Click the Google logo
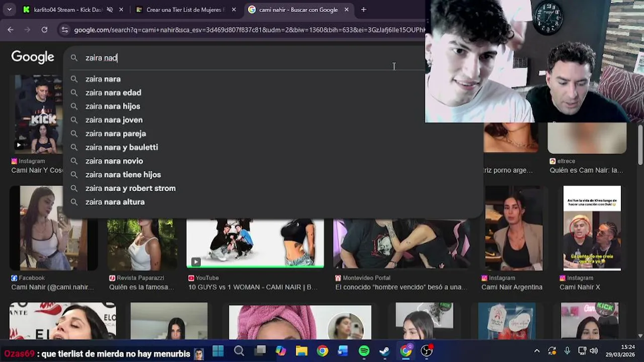Viewport: 644px width, 362px height. tap(33, 57)
